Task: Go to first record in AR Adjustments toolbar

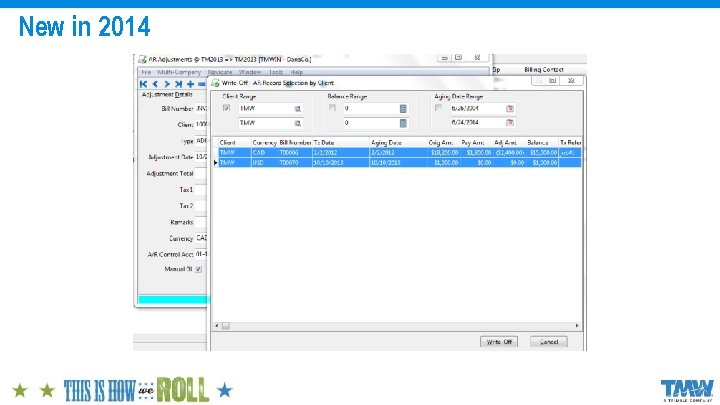Action: 143,84
